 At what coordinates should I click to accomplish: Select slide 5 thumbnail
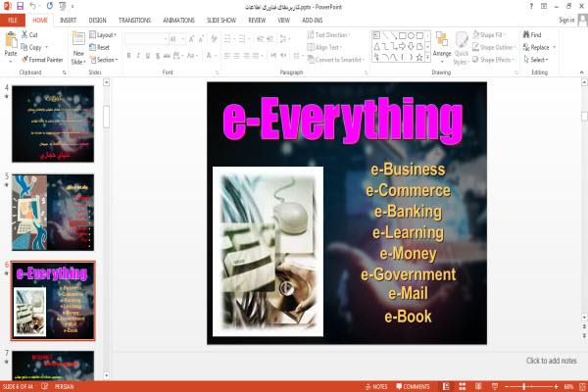53,213
